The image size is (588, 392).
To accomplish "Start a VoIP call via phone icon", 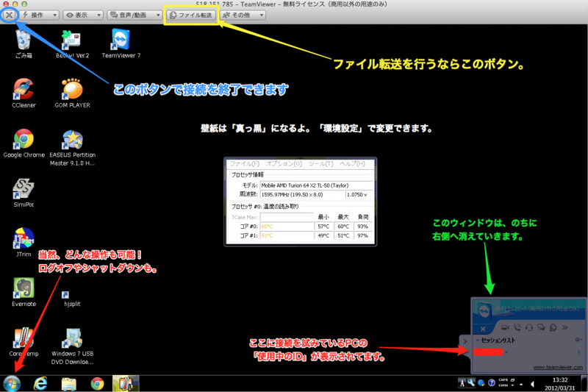I will pyautogui.click(x=517, y=327).
